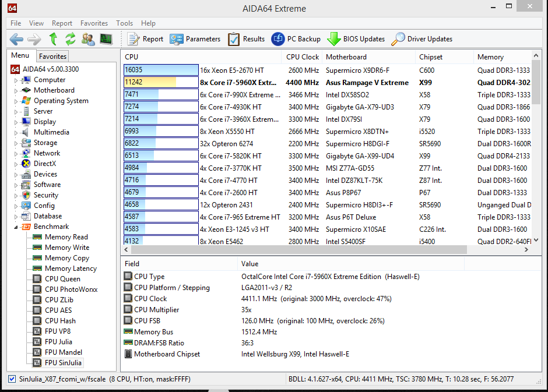
Task: Click the Value column header
Action: (x=351, y=263)
